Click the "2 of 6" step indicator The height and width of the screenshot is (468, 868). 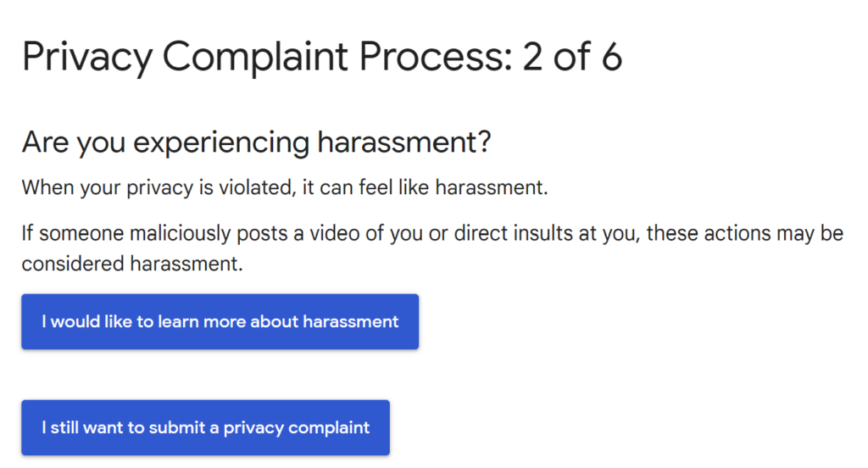572,57
